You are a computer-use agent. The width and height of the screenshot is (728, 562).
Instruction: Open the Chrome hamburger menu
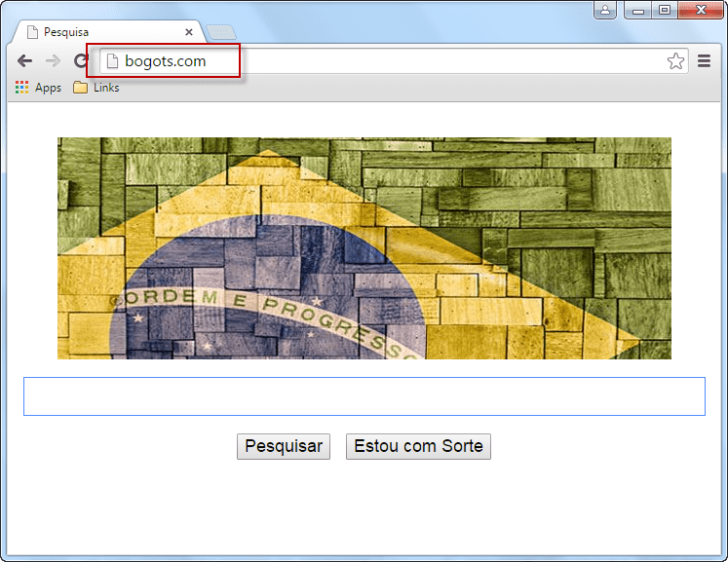tap(704, 60)
